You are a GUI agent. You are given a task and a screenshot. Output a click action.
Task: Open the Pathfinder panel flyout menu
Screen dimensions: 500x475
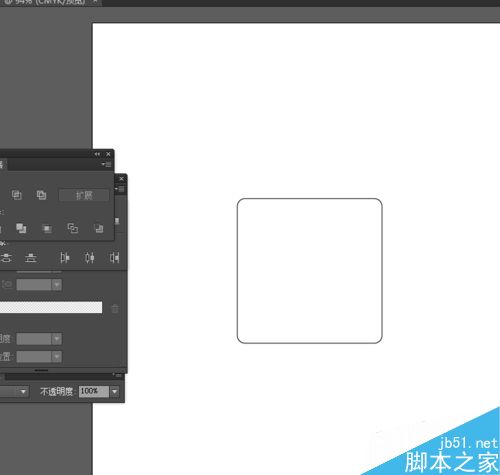[x=107, y=164]
